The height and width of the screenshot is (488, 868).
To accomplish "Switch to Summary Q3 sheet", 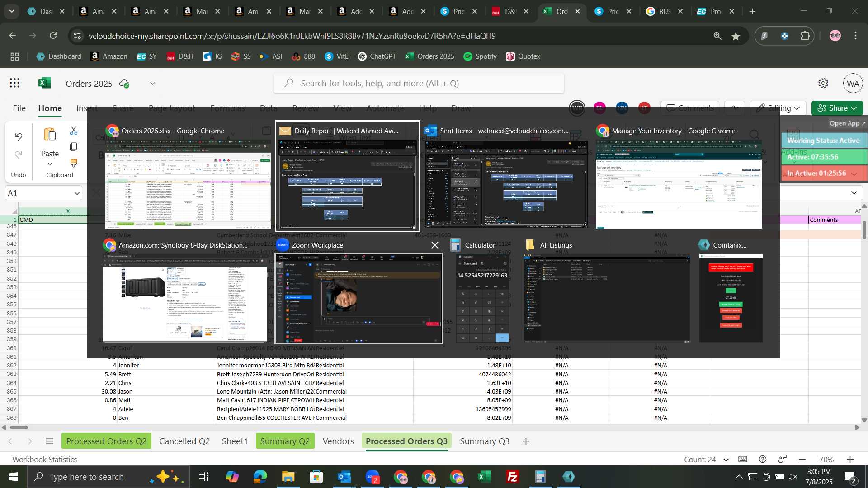I will click(485, 441).
